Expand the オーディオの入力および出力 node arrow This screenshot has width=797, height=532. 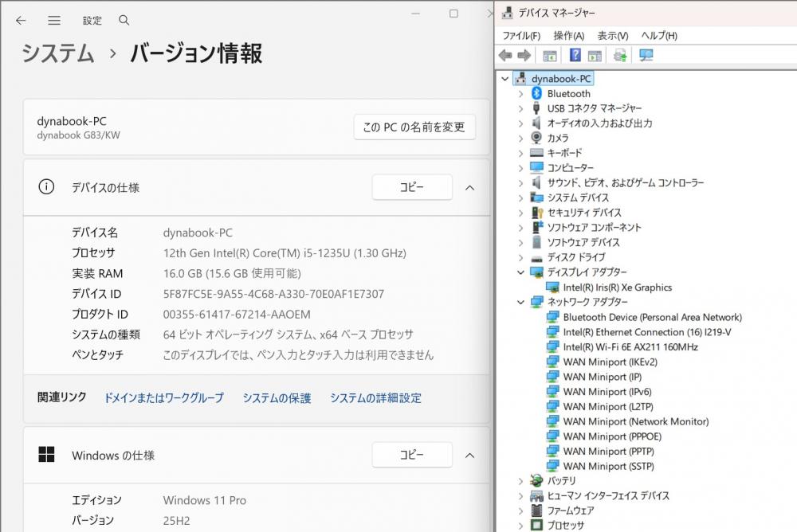pos(520,123)
